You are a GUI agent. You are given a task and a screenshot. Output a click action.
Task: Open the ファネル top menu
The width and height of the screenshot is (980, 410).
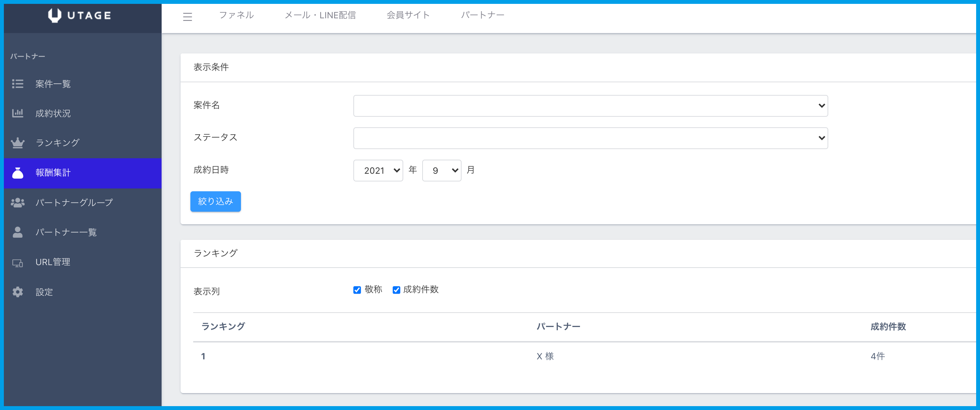(236, 15)
